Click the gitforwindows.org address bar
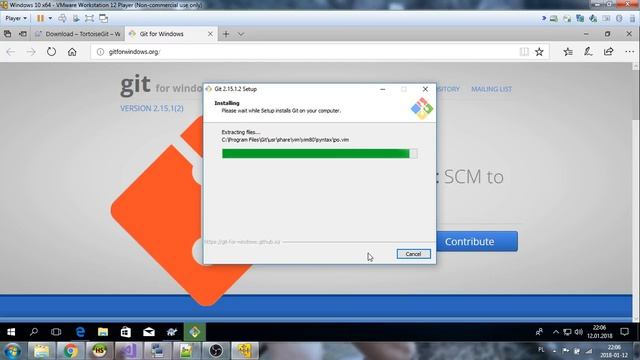This screenshot has width=640, height=360. click(304, 52)
